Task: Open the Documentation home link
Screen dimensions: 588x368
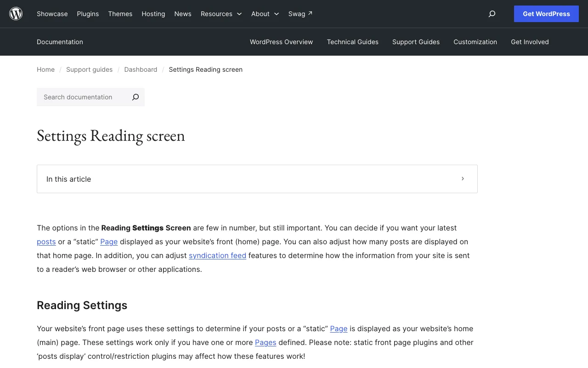Action: [x=60, y=42]
